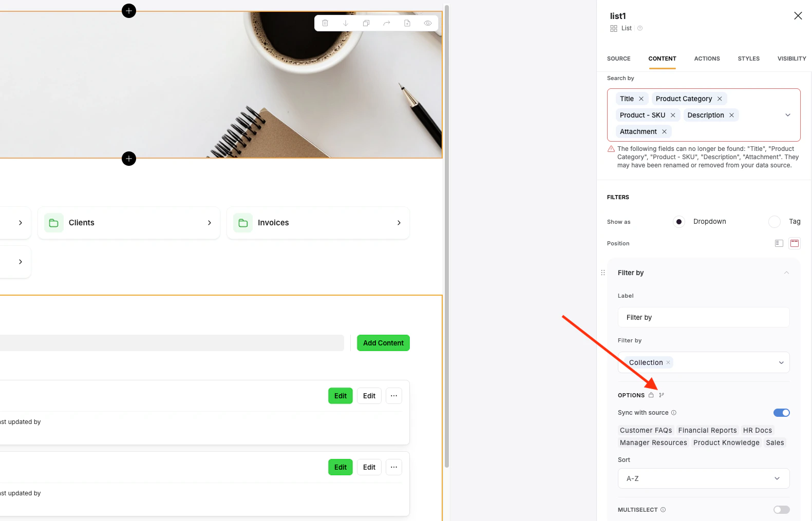This screenshot has width=812, height=521.
Task: Click the info icon beside Sync with source
Action: click(x=674, y=413)
